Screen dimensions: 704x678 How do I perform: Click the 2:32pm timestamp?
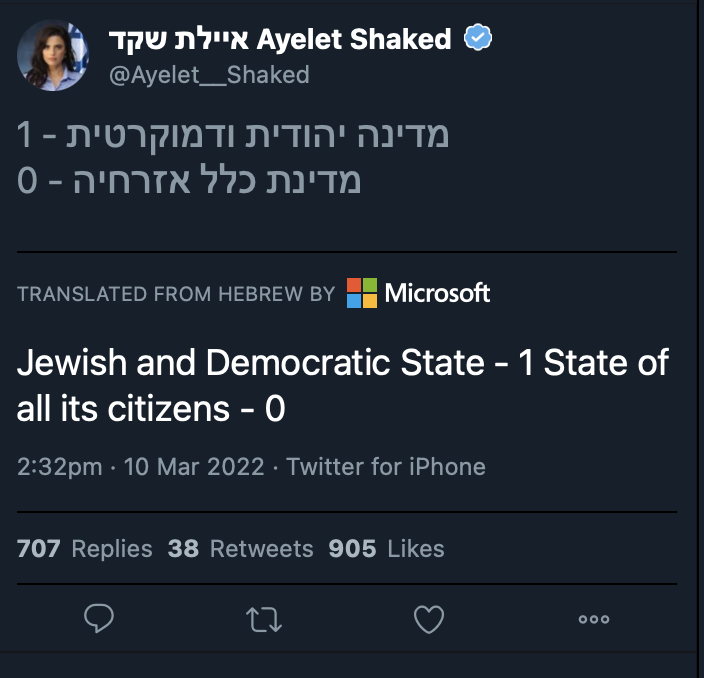62,466
